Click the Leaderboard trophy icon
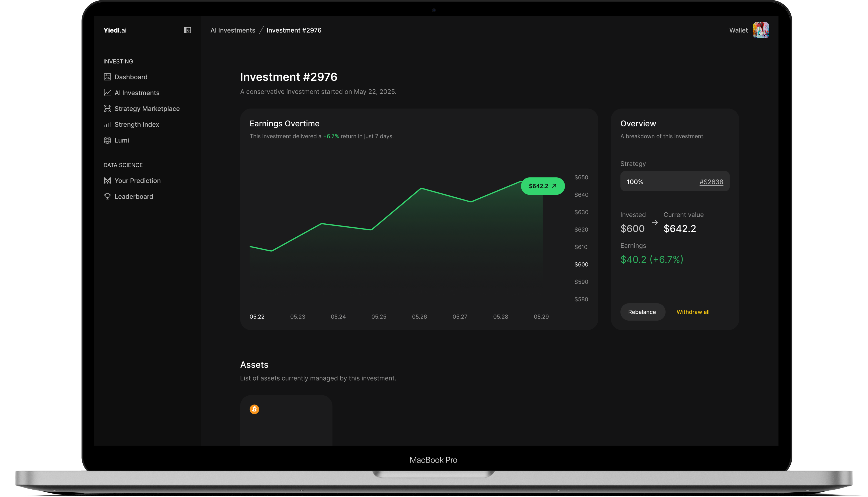 tap(107, 197)
